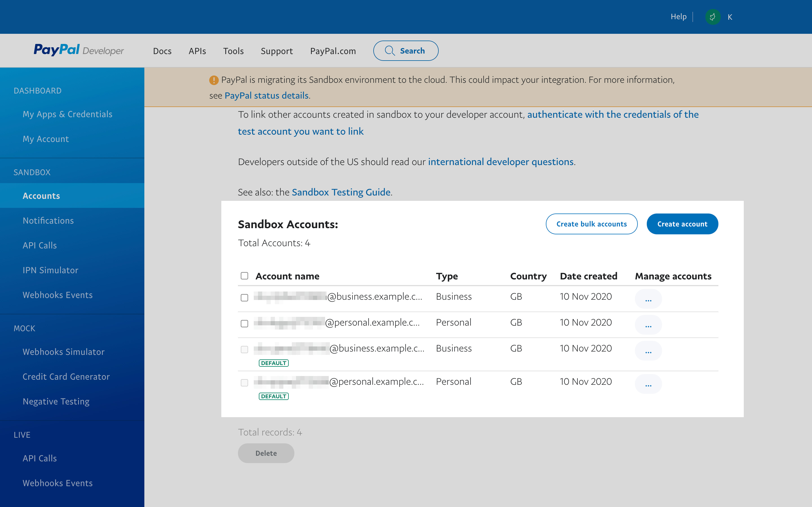The width and height of the screenshot is (812, 507).
Task: Click the PayPal Developer logo icon
Action: point(79,51)
